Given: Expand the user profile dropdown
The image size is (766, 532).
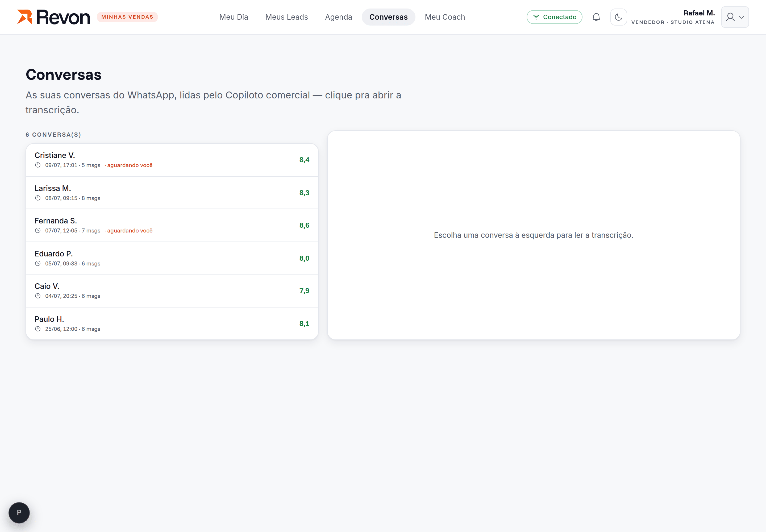Looking at the screenshot, I should pos(735,17).
